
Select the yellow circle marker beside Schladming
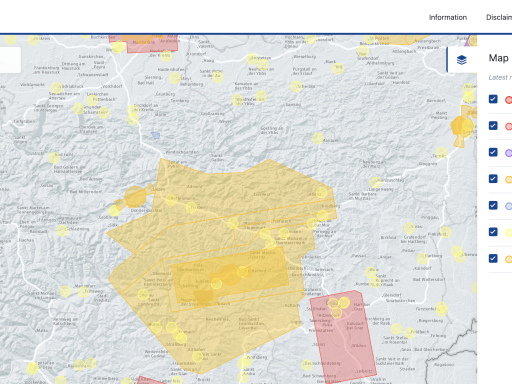(62, 231)
